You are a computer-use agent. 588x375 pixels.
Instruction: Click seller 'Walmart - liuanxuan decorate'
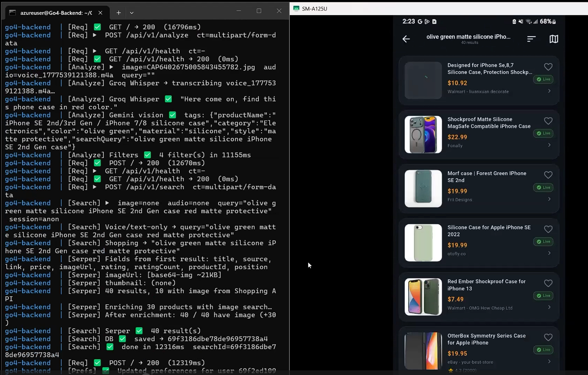(x=478, y=92)
